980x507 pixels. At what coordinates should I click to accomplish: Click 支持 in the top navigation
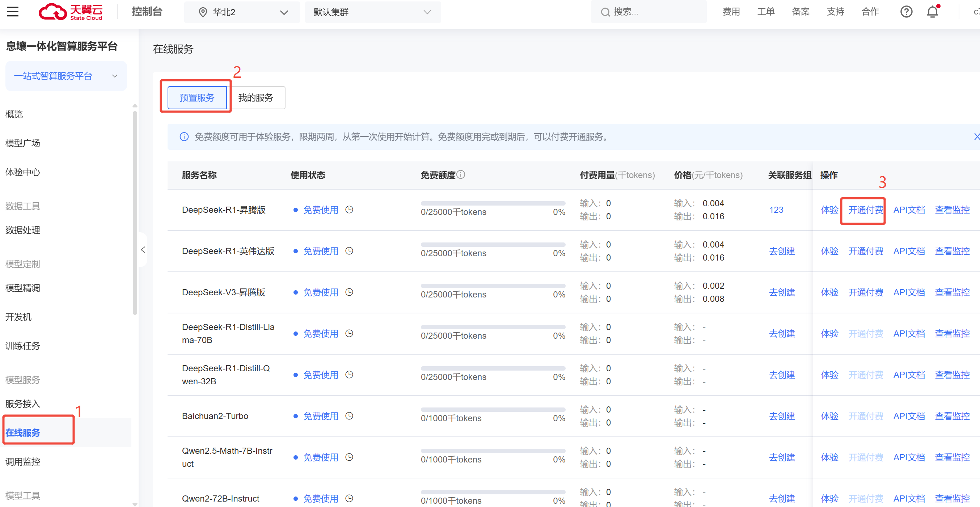click(836, 12)
